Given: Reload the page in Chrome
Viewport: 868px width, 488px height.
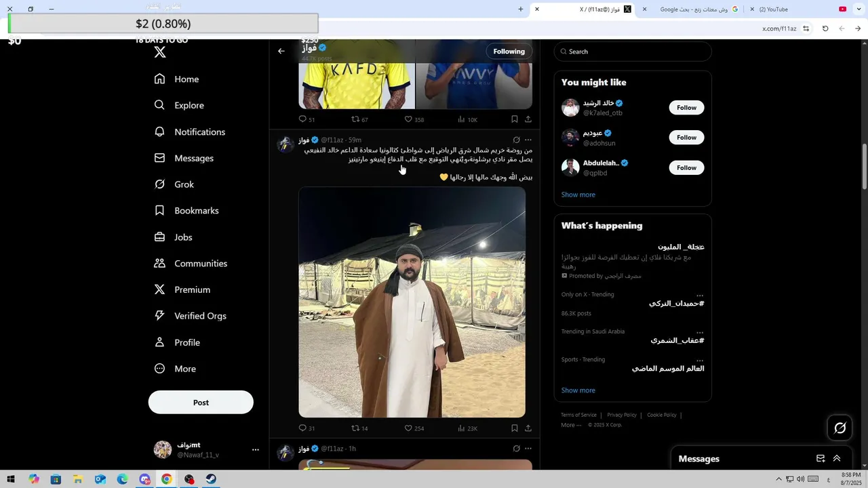Looking at the screenshot, I should point(825,28).
